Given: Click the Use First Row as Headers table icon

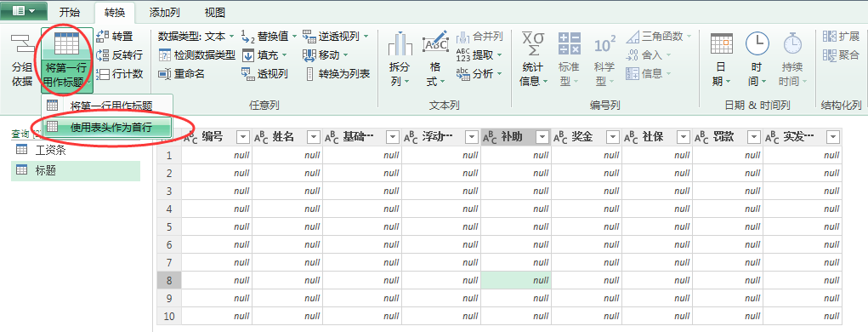Looking at the screenshot, I should [66, 43].
